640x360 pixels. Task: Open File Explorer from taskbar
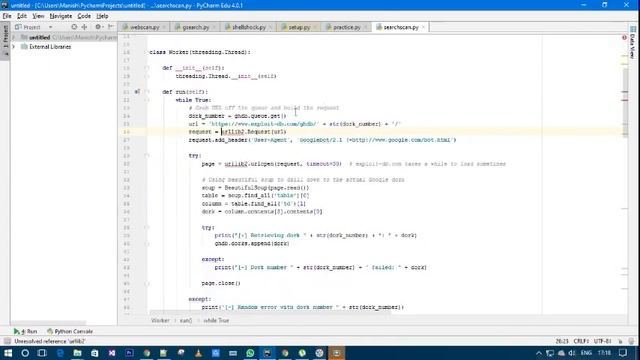click(x=77, y=353)
